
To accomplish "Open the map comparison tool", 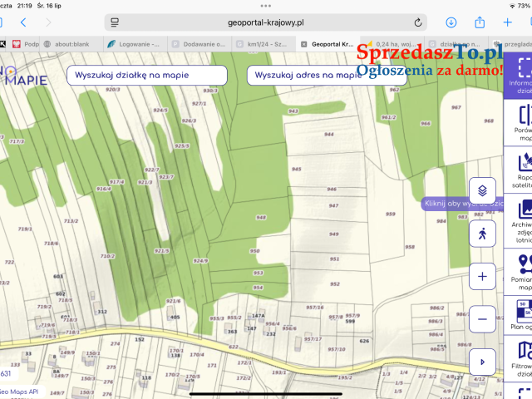I will point(522,125).
